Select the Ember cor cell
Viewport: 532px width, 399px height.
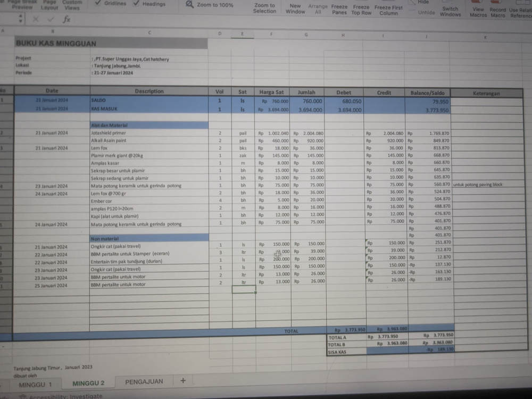click(149, 201)
